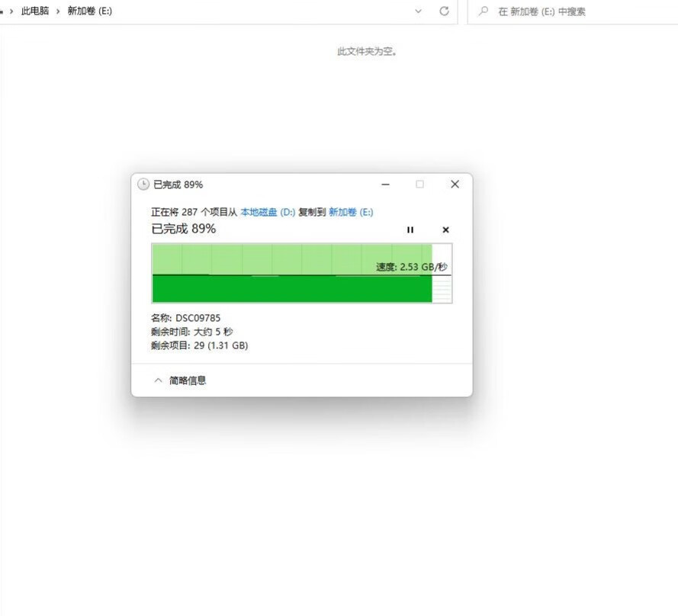Minimize the copy progress dialog
The height and width of the screenshot is (616, 678).
coord(385,184)
